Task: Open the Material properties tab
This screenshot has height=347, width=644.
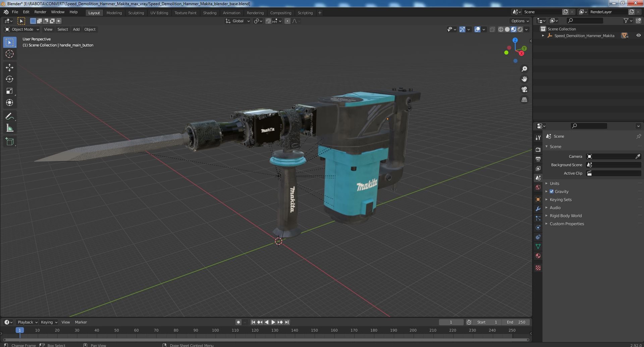Action: (x=538, y=256)
